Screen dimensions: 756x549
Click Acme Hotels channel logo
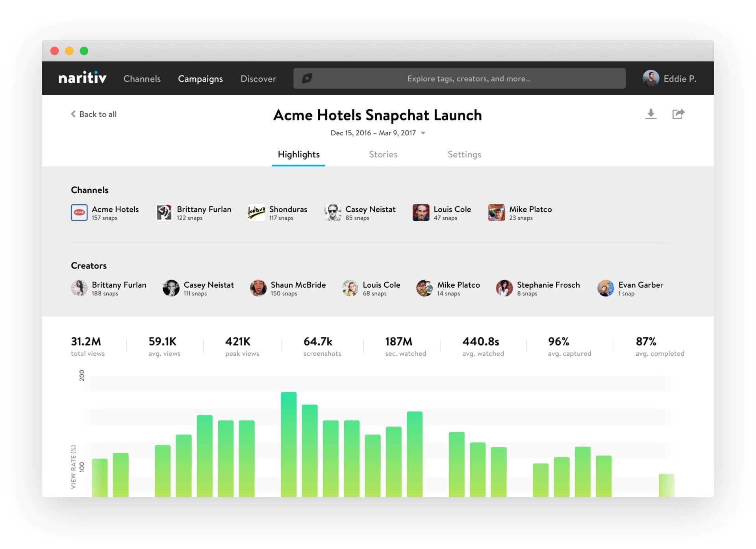[79, 213]
